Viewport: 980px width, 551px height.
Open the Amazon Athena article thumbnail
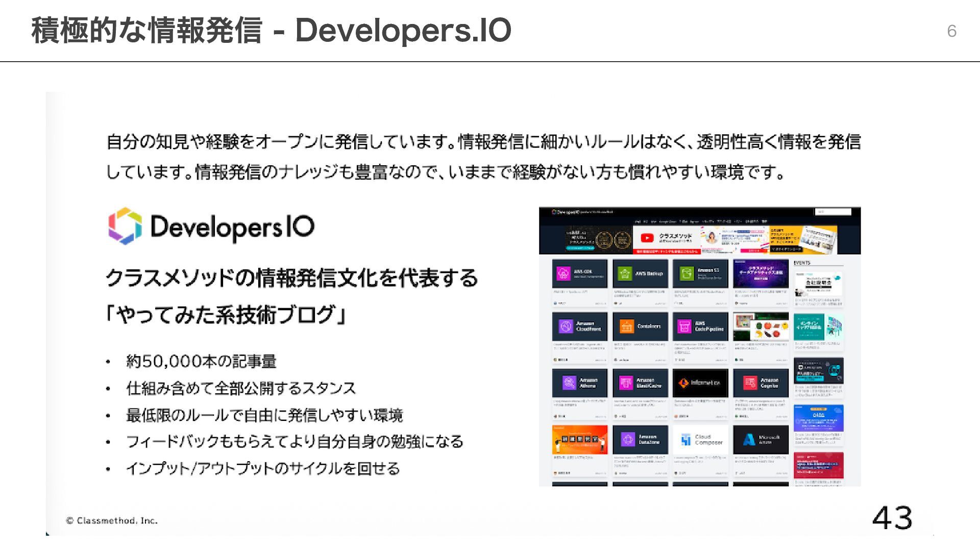[579, 383]
